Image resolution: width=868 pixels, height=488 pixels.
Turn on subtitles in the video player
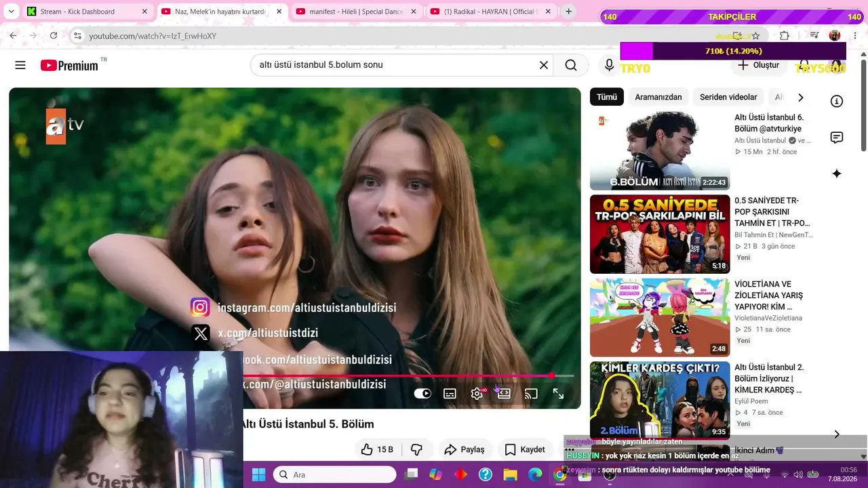point(450,394)
